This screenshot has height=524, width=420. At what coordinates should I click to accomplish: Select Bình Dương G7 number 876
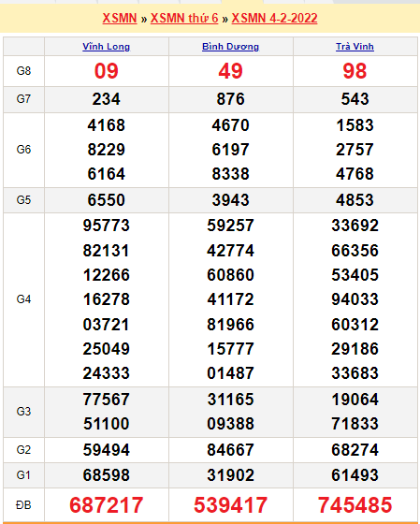[x=230, y=99]
